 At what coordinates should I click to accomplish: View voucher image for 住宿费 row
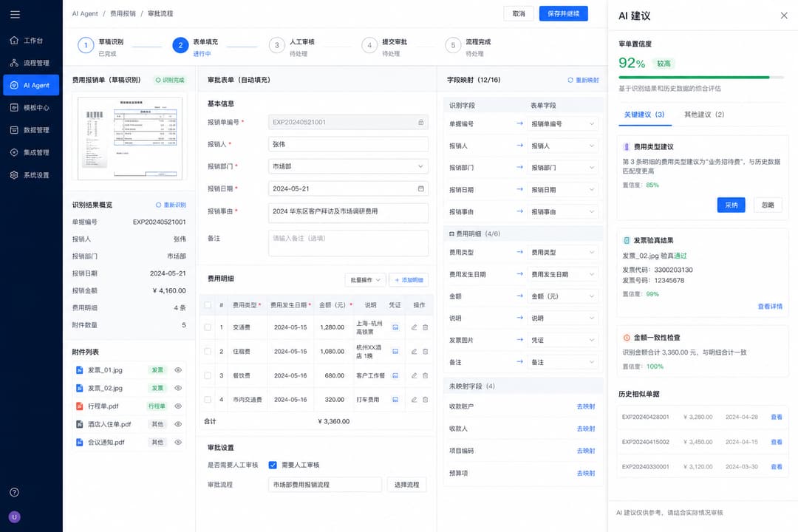395,351
